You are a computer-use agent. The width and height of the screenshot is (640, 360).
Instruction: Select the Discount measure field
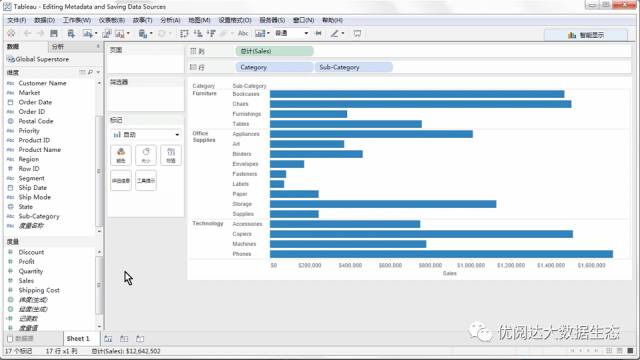(x=31, y=252)
